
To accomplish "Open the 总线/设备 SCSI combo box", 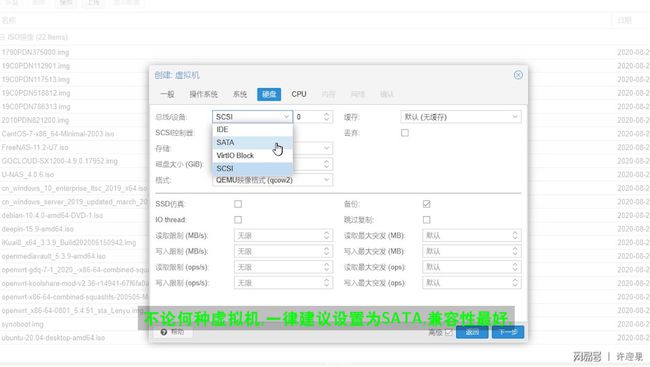I will (x=252, y=117).
